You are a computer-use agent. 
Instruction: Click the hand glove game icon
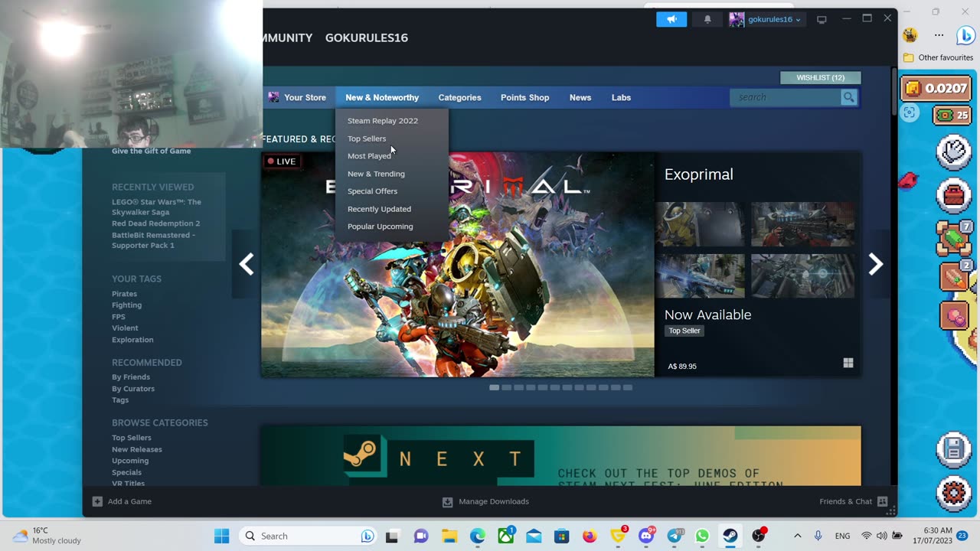pyautogui.click(x=954, y=152)
